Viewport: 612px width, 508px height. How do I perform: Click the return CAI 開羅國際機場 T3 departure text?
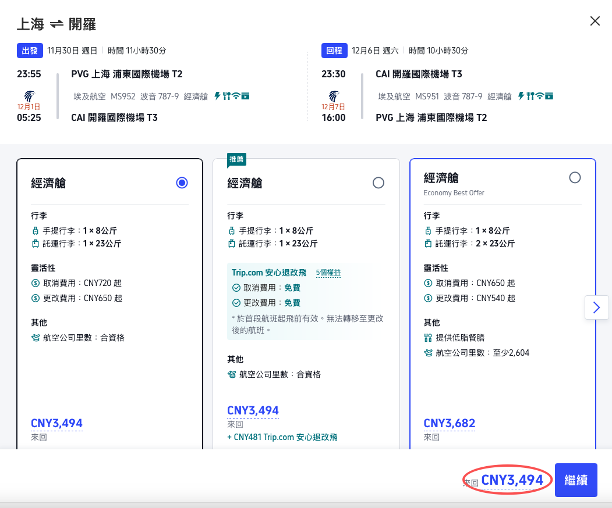point(419,74)
